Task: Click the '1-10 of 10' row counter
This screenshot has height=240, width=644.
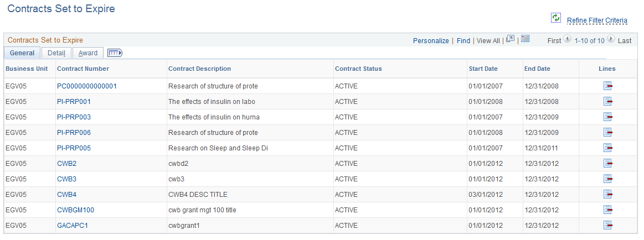Action: 589,40
